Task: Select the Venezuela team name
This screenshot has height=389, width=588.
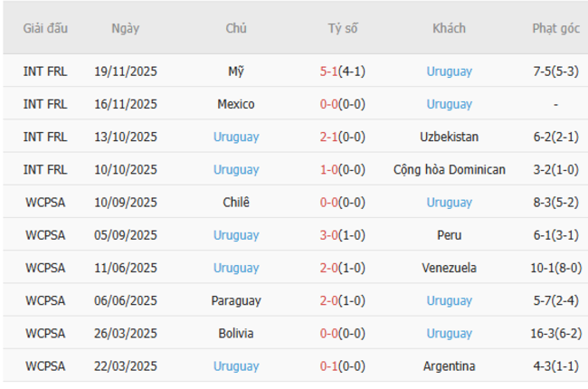Action: coord(450,268)
